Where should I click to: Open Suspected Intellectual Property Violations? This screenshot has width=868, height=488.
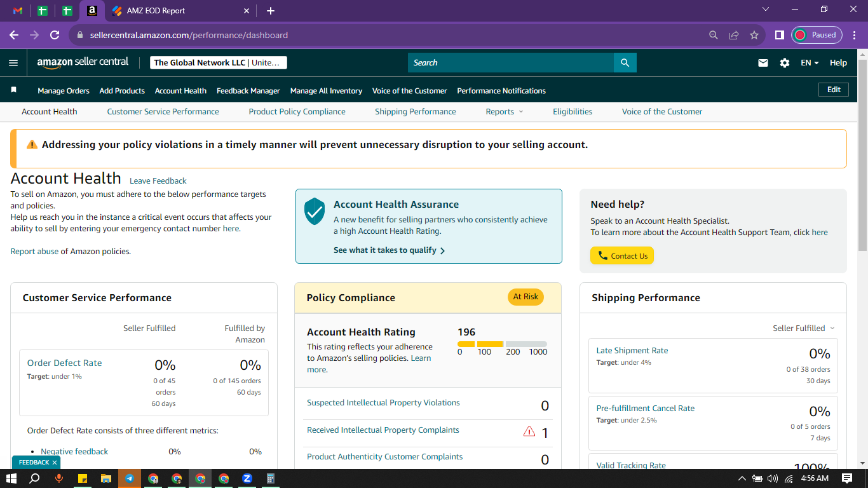(383, 403)
